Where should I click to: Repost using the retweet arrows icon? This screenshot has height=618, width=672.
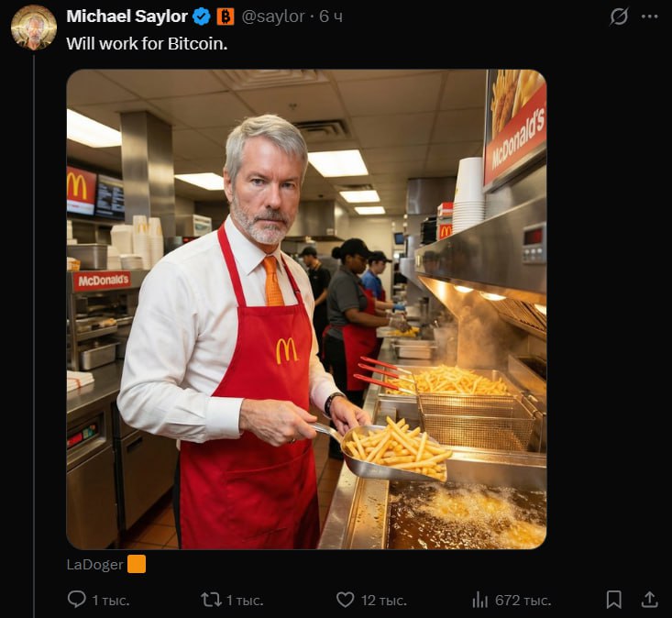211,600
